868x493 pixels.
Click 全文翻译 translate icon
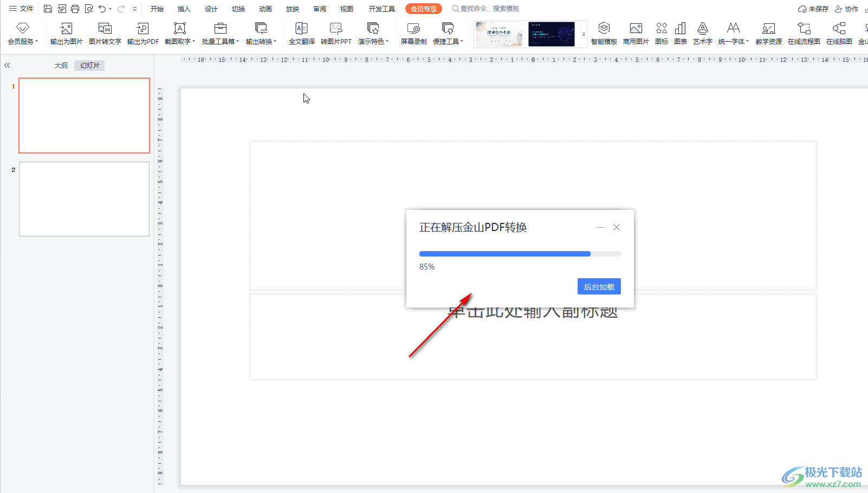(x=302, y=34)
